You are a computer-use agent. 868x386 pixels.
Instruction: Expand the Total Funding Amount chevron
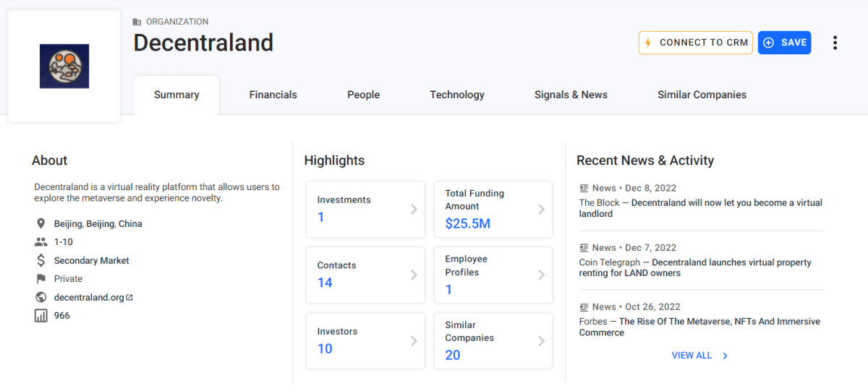pyautogui.click(x=541, y=209)
